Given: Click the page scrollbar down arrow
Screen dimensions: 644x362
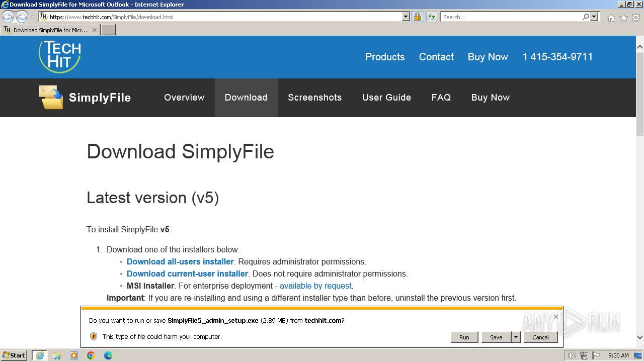Looking at the screenshot, I should coord(640,338).
